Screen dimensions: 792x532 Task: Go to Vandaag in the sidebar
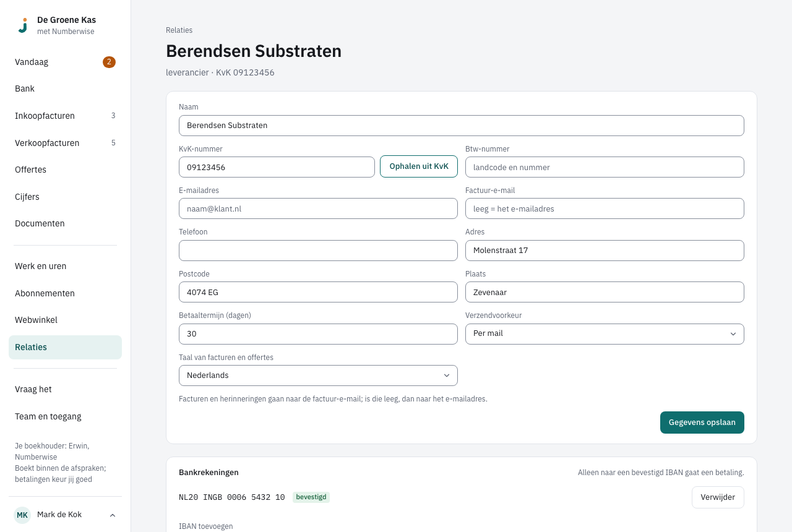click(65, 62)
